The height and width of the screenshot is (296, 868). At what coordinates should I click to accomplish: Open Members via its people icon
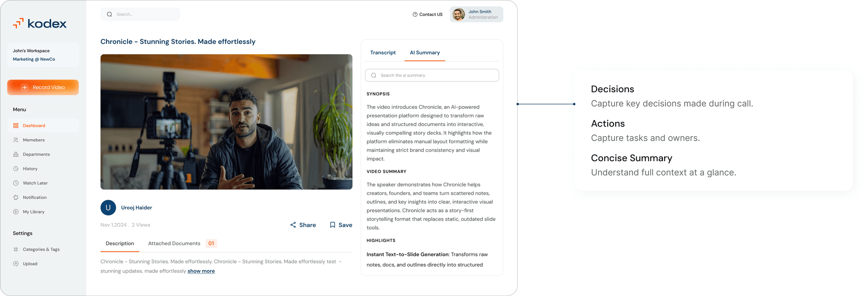[x=16, y=140]
